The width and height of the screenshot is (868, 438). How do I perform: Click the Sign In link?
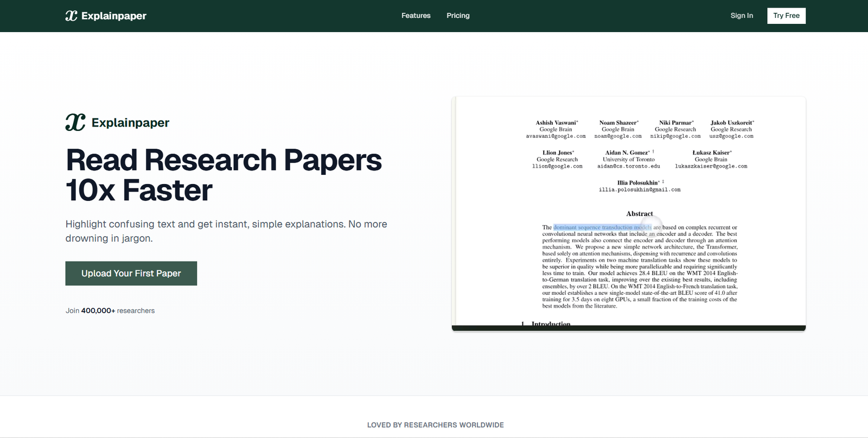click(742, 16)
